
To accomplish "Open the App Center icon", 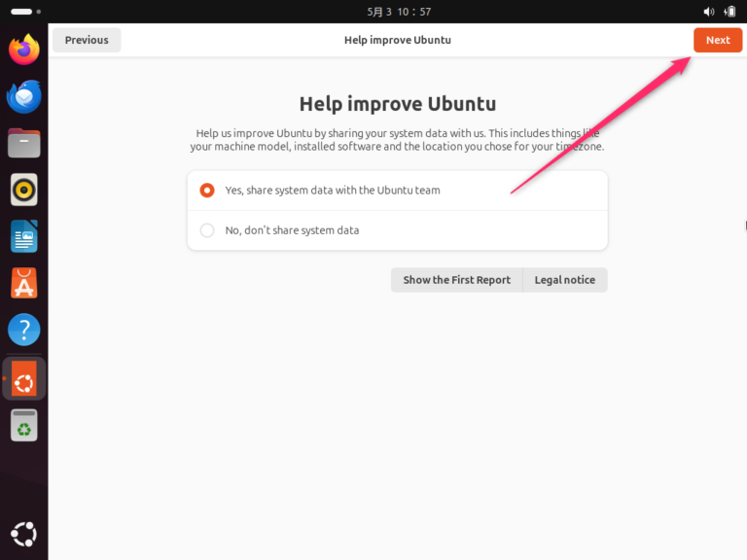I will pos(24,283).
